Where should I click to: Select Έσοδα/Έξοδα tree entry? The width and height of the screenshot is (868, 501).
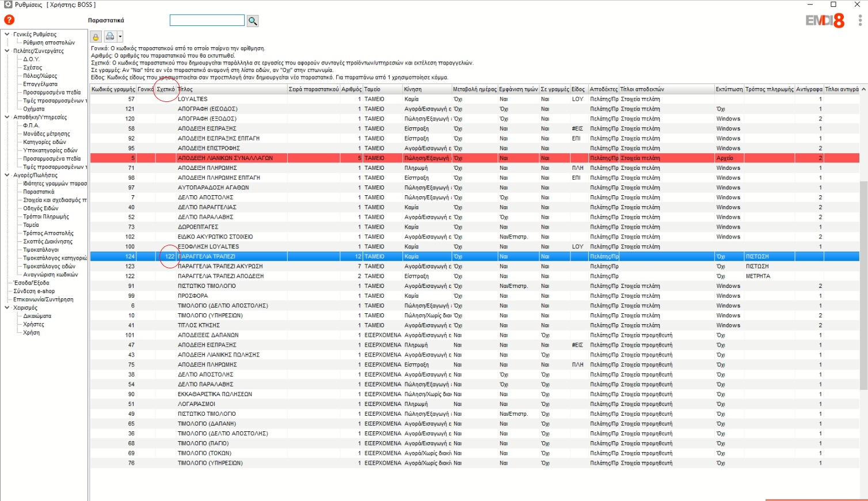click(32, 283)
